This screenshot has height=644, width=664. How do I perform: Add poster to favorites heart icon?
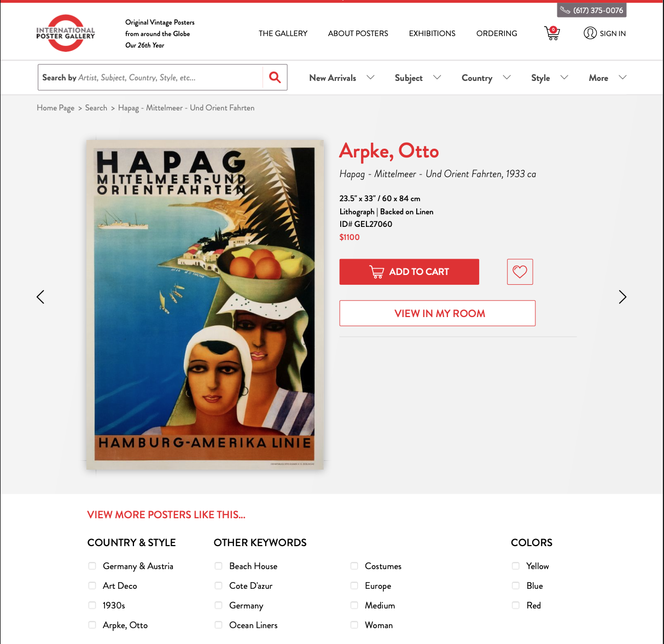point(520,272)
